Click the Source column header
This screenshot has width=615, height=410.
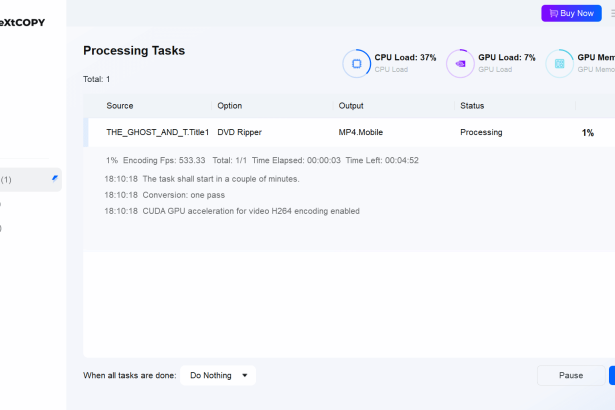[119, 105]
